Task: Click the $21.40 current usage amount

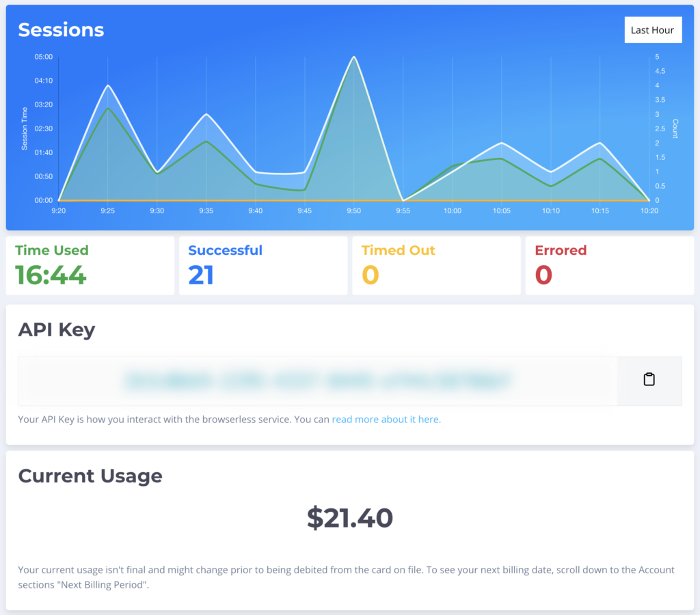Action: [x=350, y=518]
